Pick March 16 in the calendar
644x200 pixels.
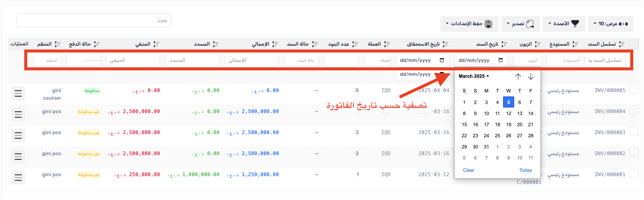pyautogui.click(x=475, y=125)
